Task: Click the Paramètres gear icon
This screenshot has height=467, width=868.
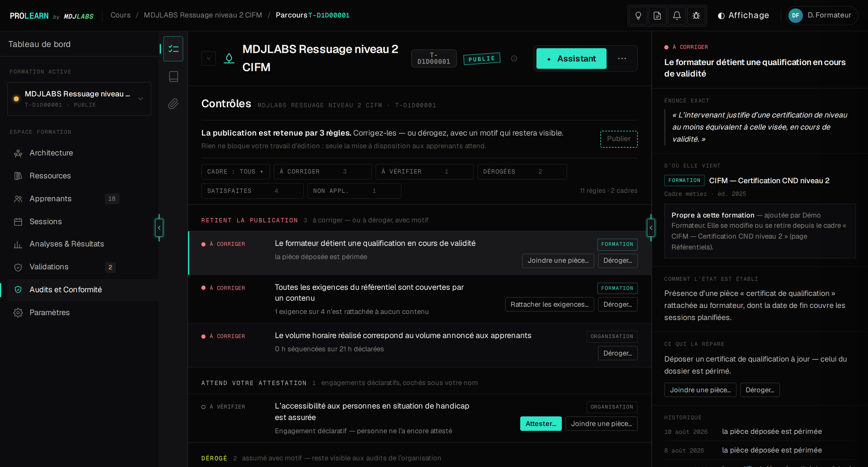Action: coord(18,313)
